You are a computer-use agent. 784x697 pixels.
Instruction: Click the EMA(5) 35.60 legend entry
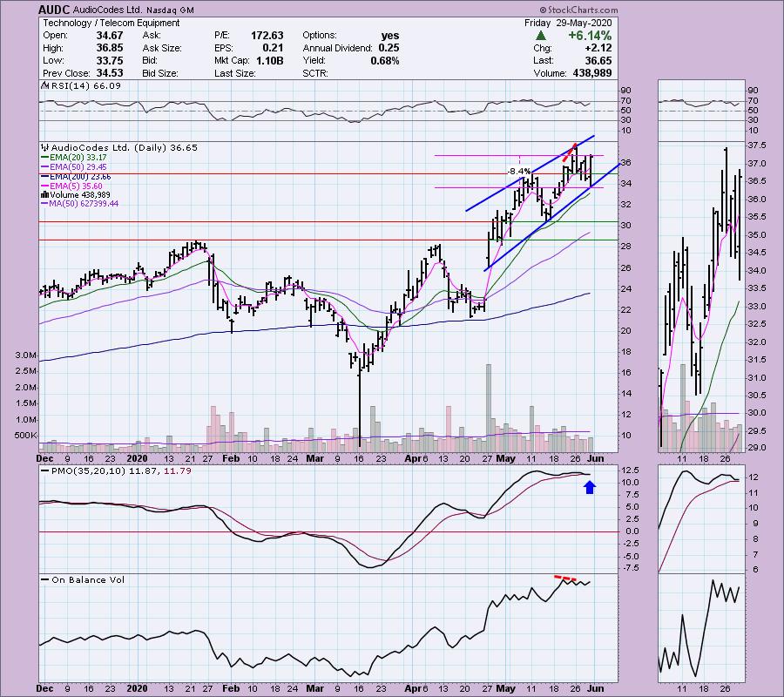click(75, 186)
